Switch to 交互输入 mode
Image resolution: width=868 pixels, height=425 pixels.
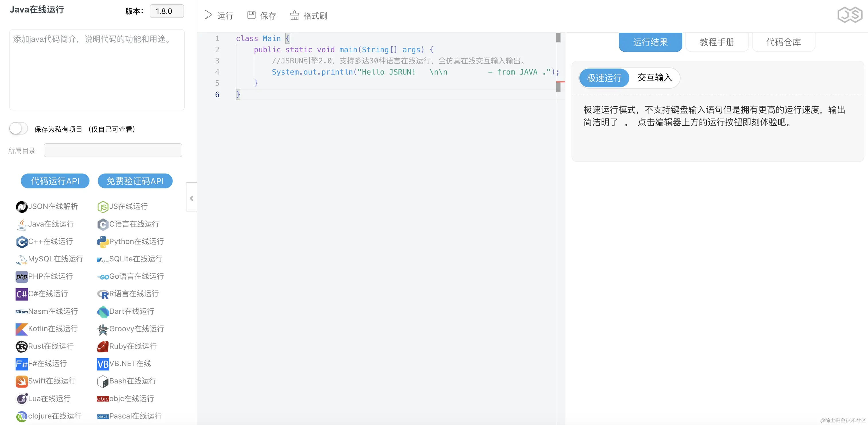pyautogui.click(x=654, y=78)
